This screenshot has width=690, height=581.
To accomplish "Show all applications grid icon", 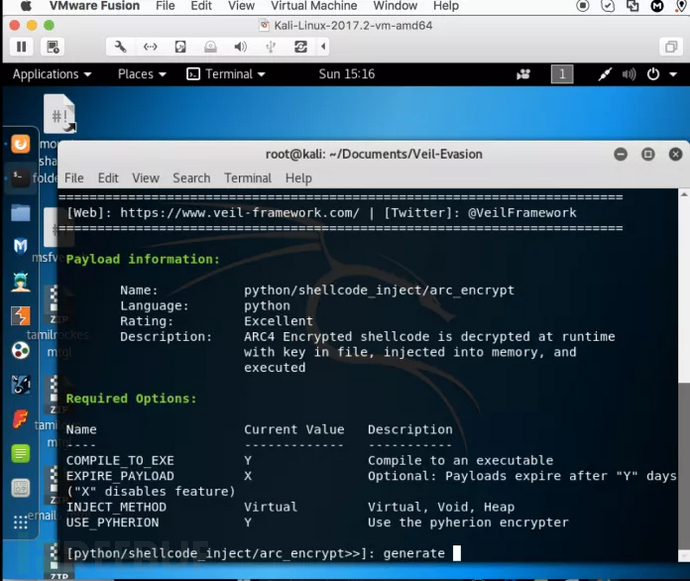I will click(20, 522).
